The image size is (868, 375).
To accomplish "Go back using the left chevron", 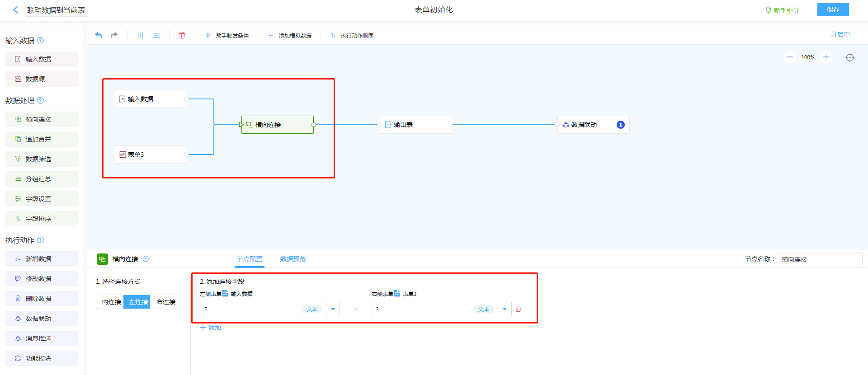I will pos(16,10).
